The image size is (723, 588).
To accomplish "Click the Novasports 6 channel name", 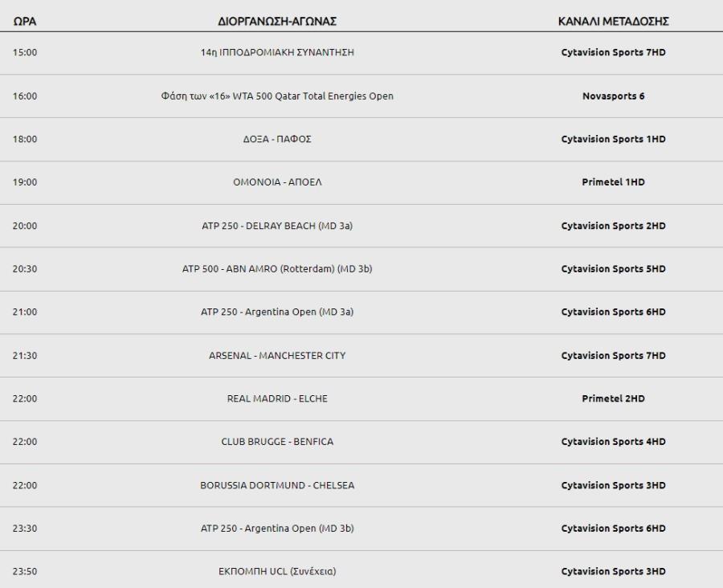I will [613, 96].
